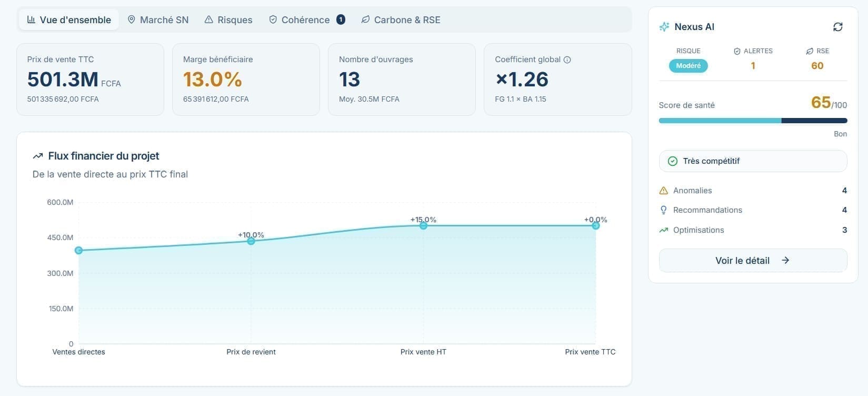Switch to the Marché SN tab

158,20
